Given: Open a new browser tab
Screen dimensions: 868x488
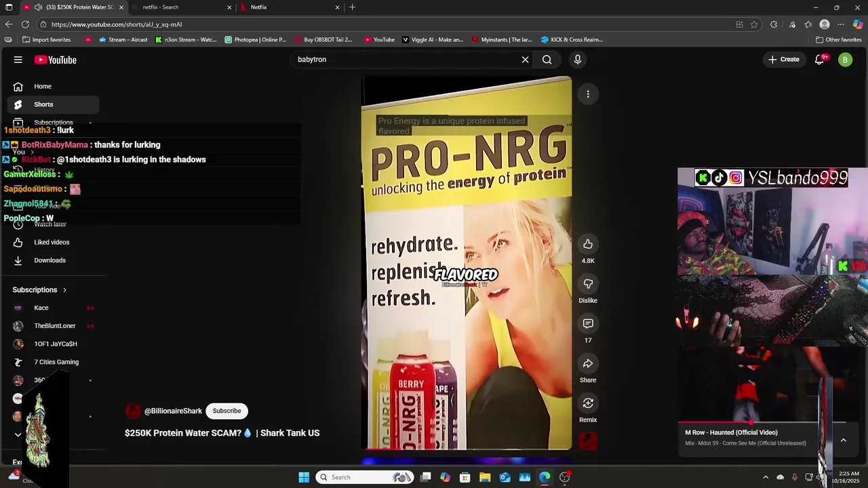Looking at the screenshot, I should pyautogui.click(x=352, y=7).
